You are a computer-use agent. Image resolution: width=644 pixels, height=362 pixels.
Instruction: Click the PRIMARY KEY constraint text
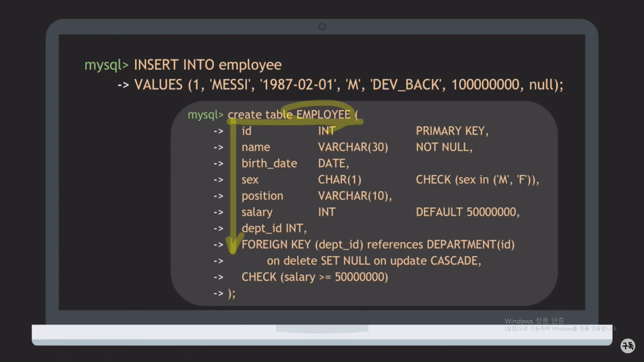tap(452, 131)
